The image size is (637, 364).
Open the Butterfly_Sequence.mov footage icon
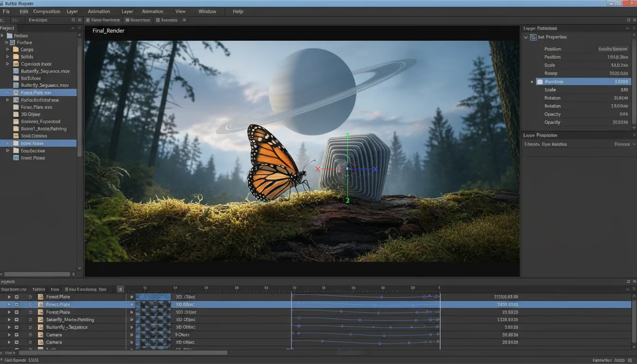tap(16, 71)
